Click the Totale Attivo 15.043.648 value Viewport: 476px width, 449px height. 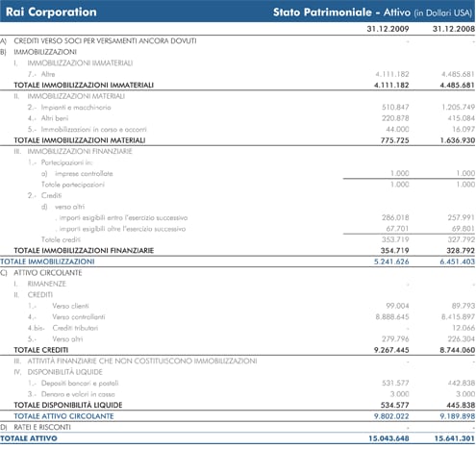pyautogui.click(x=388, y=438)
